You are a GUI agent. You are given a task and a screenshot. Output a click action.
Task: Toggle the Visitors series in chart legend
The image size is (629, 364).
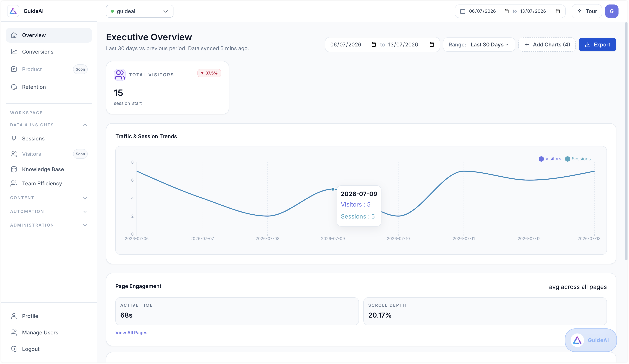(550, 159)
